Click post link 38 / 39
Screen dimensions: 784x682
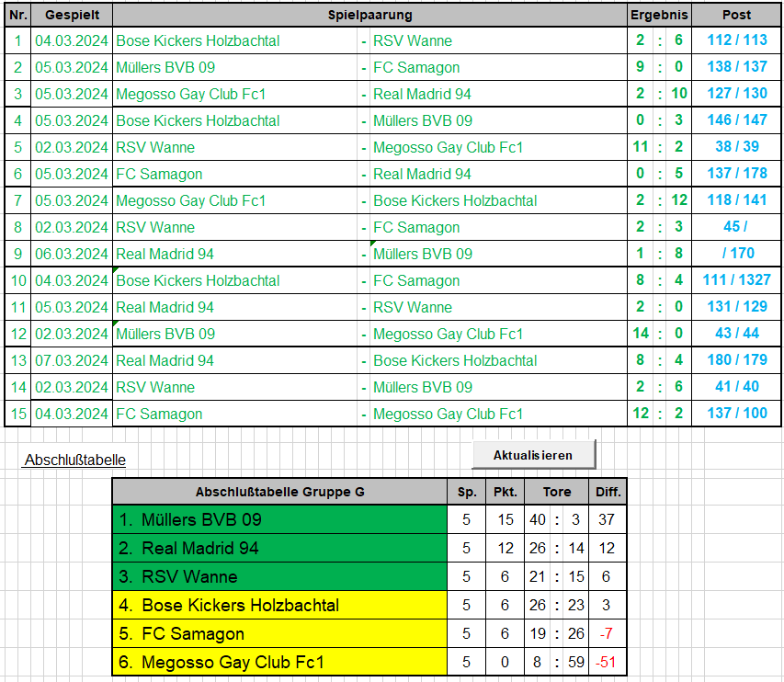(x=737, y=146)
